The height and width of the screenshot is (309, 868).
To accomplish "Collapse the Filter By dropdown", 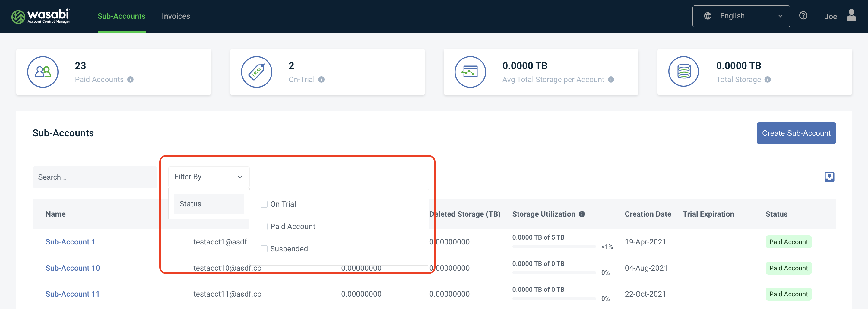I will (209, 177).
